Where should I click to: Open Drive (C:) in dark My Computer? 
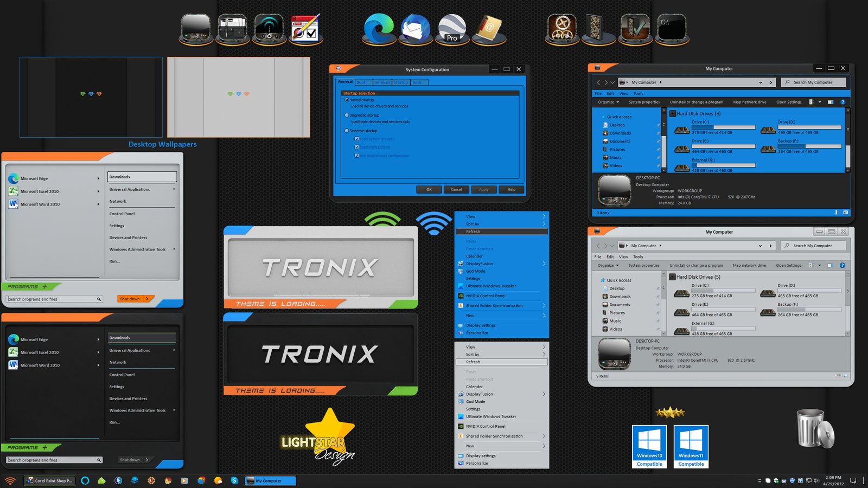click(x=715, y=127)
